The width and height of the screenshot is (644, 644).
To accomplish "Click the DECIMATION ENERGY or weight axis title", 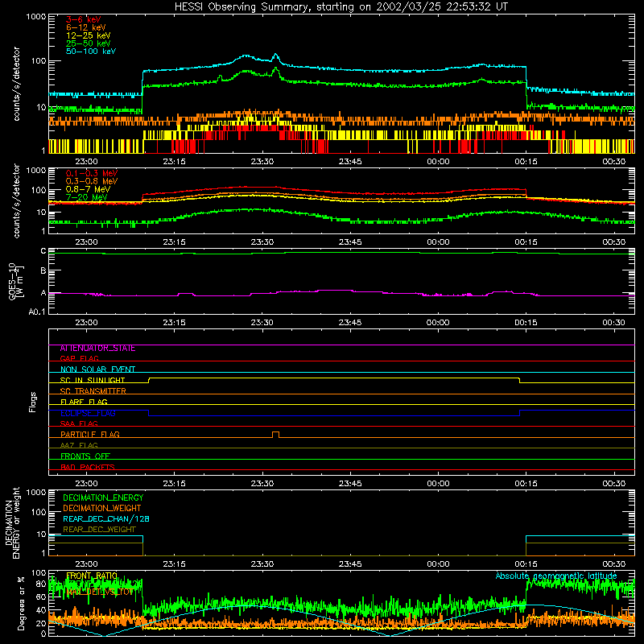I will click(x=12, y=522).
